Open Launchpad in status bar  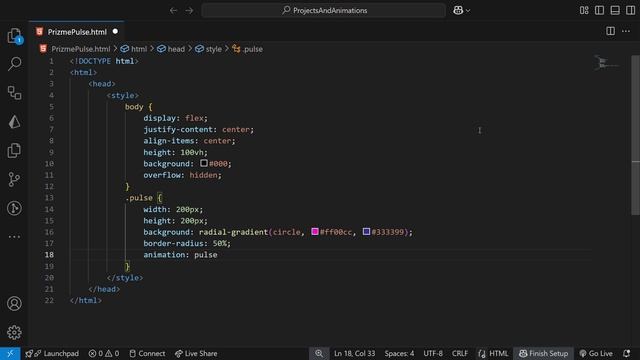52,353
